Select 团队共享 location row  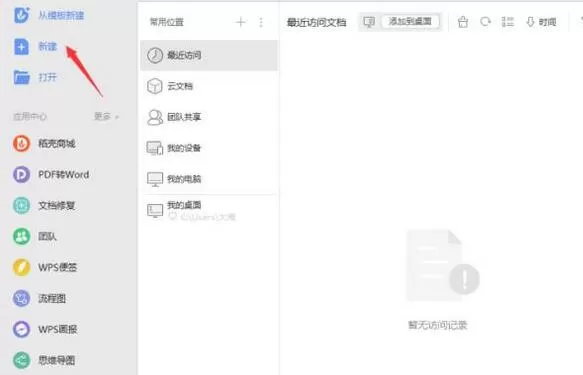[x=209, y=117]
